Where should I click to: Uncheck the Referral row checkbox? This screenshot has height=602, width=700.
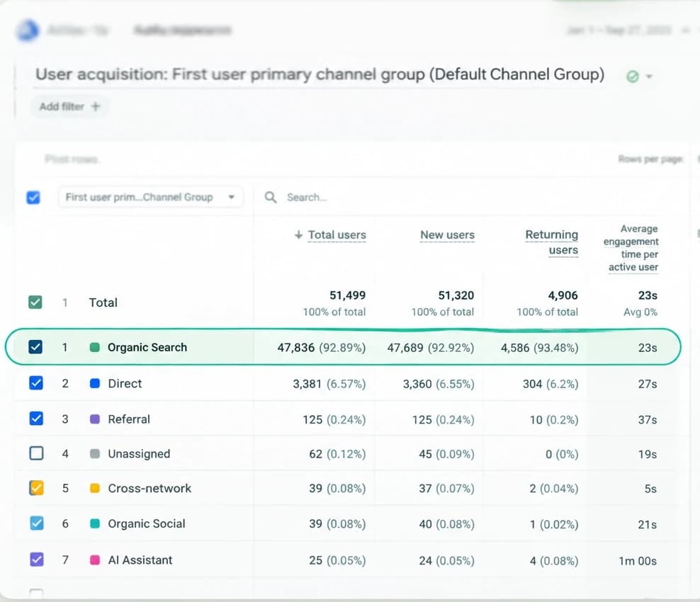pyautogui.click(x=36, y=419)
